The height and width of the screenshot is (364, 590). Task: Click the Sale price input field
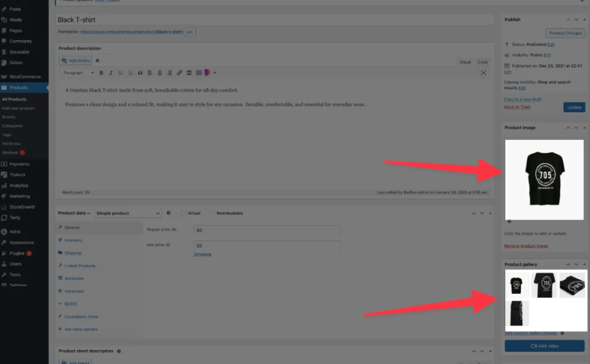267,245
